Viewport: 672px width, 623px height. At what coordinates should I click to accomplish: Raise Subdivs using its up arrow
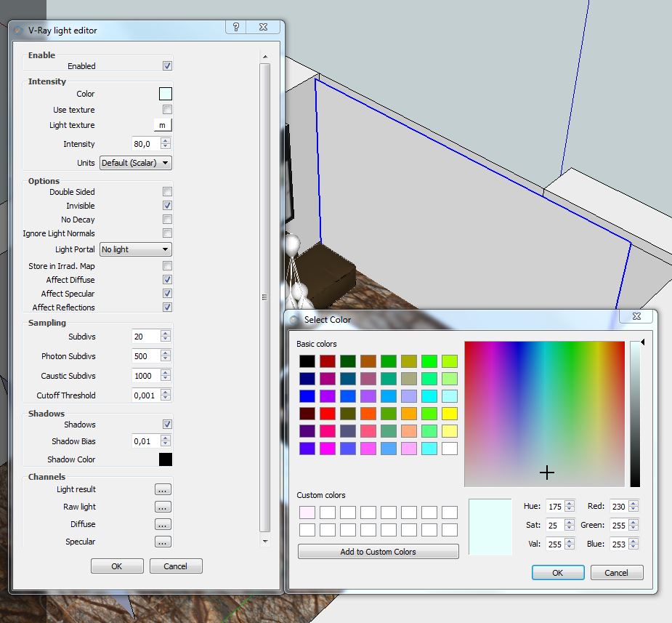(166, 333)
